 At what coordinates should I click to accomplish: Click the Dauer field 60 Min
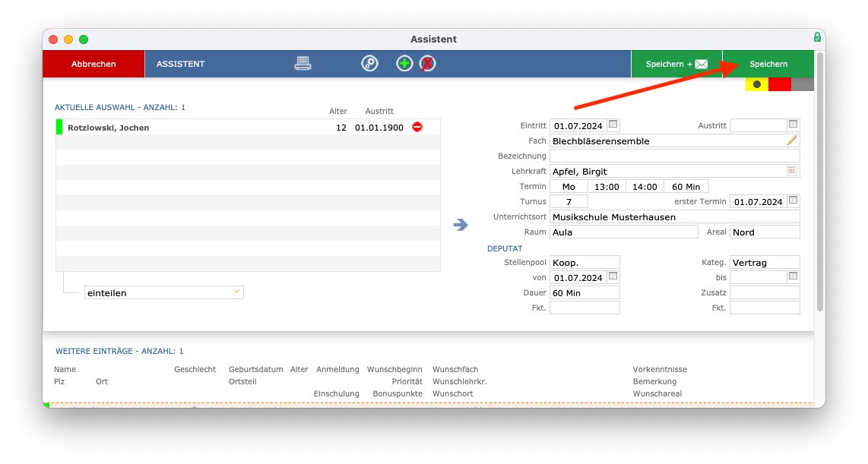pyautogui.click(x=585, y=292)
